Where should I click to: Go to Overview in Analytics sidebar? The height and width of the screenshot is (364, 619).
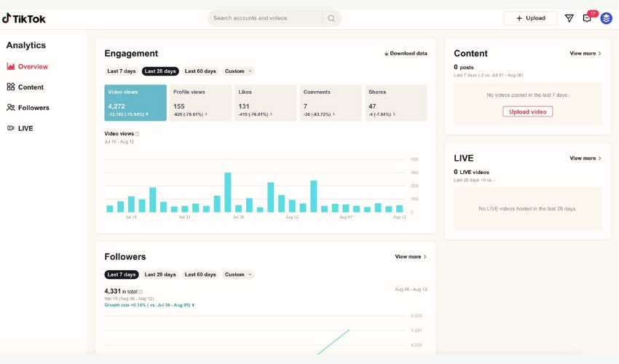(27, 66)
